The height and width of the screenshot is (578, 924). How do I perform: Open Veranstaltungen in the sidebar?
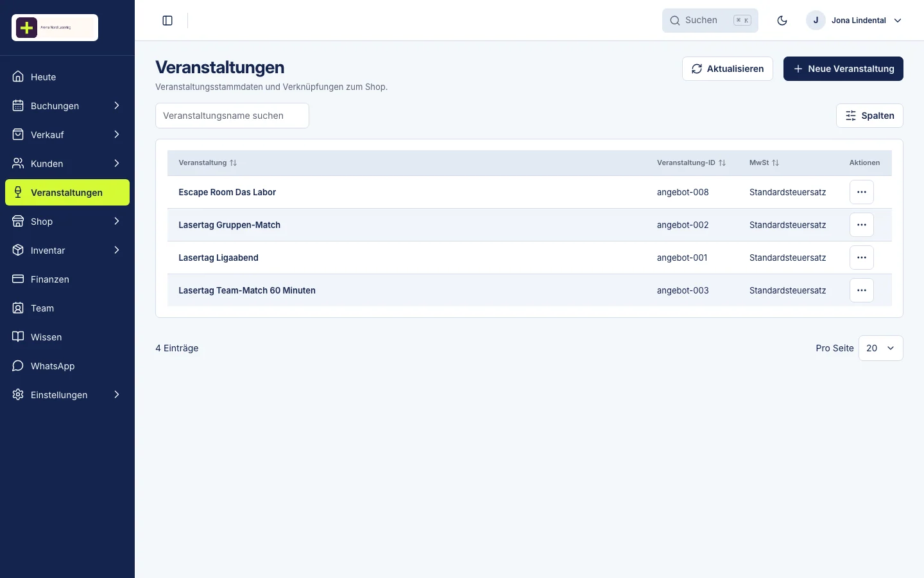67,193
